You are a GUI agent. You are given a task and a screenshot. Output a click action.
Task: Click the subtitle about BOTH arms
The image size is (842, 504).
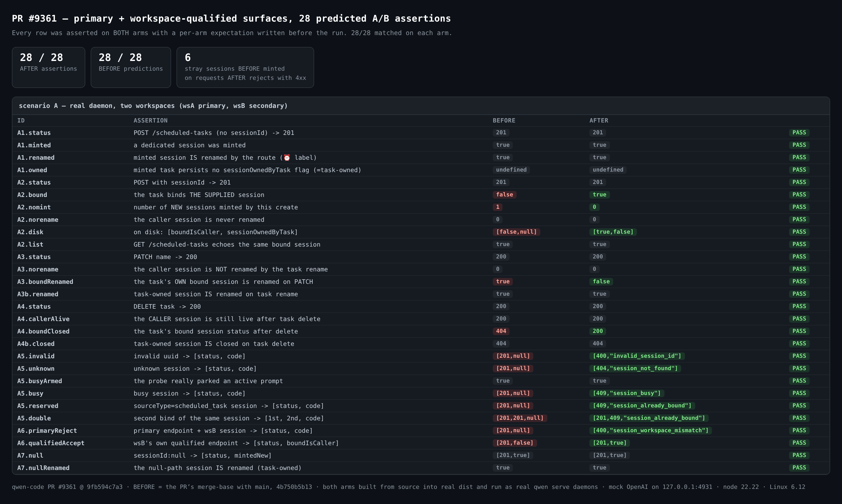(x=232, y=33)
